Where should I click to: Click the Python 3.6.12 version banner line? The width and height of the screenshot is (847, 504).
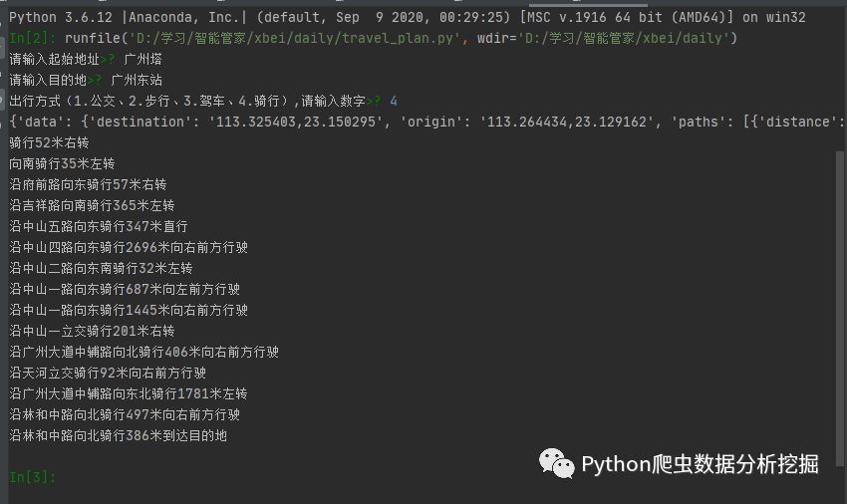coord(408,17)
